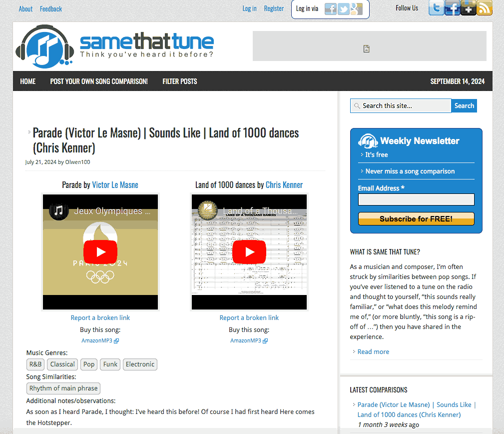Click the SEPTEMBER 14, 2024 date text
Viewport: 504px width, 434px height.
click(x=458, y=81)
